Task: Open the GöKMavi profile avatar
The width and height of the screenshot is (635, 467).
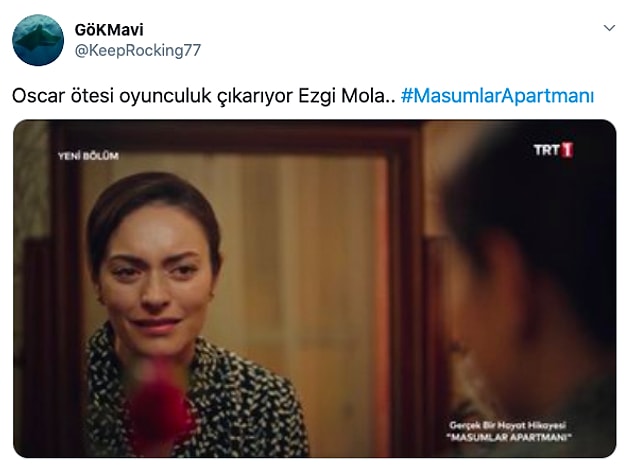Action: tap(38, 40)
